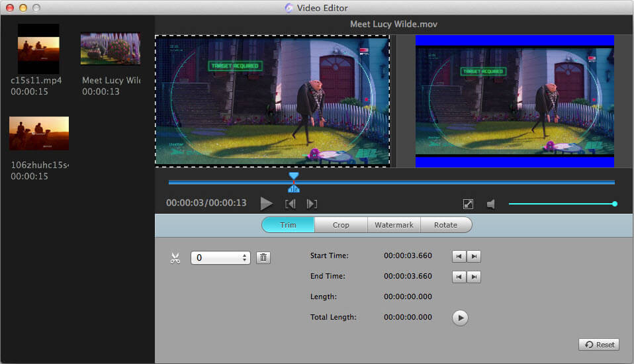Screen dimensions: 634x364
Task: Toggle fullscreen preview icon
Action: [468, 205]
